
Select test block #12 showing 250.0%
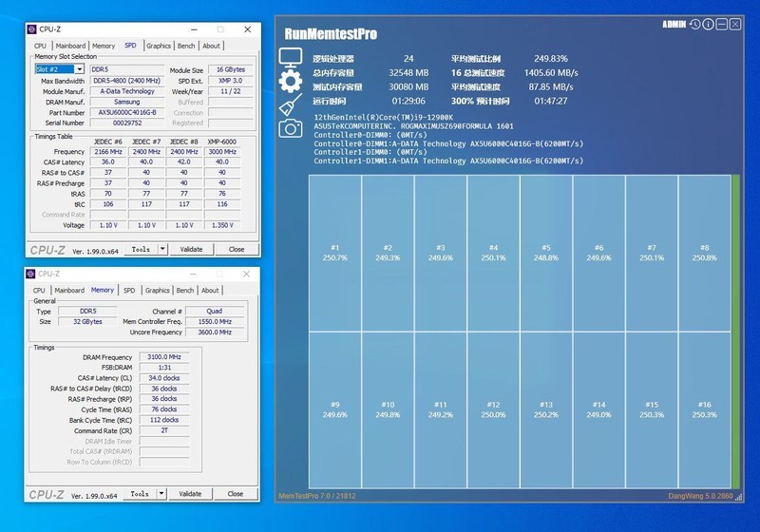coord(493,409)
